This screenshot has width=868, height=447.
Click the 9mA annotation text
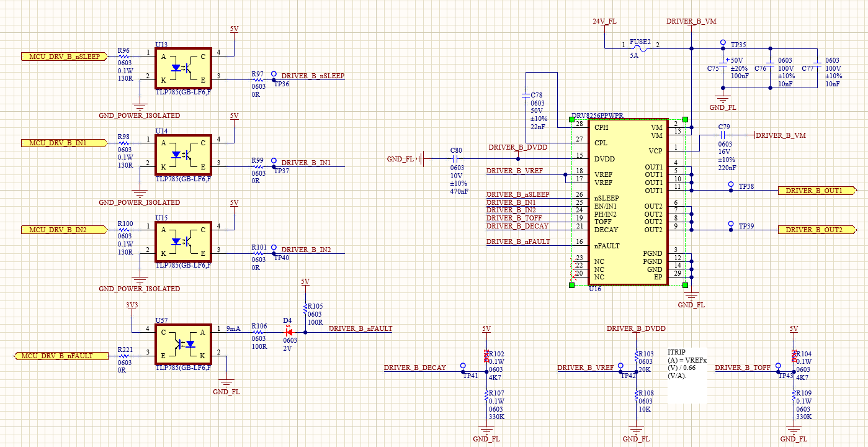(x=233, y=328)
